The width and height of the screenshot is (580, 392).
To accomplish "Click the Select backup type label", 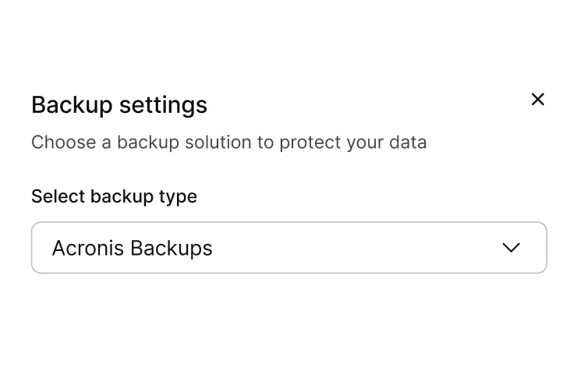I will [x=114, y=196].
